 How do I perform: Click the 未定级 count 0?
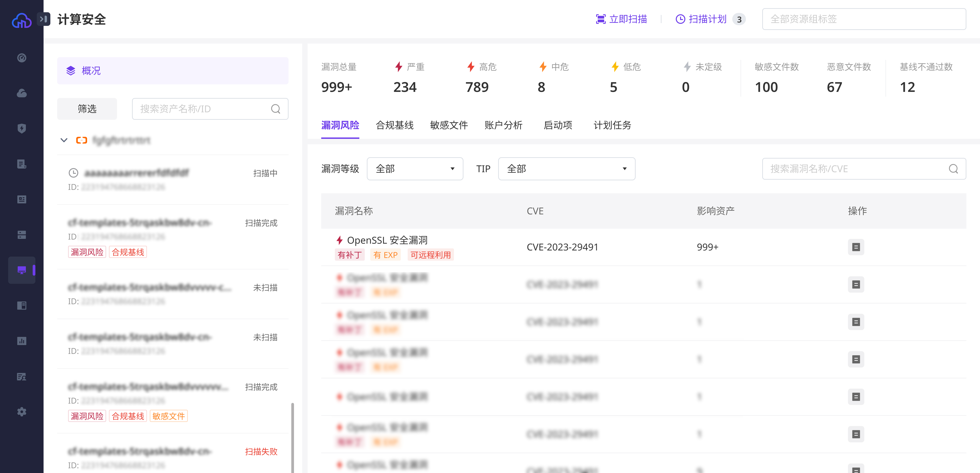pyautogui.click(x=685, y=87)
